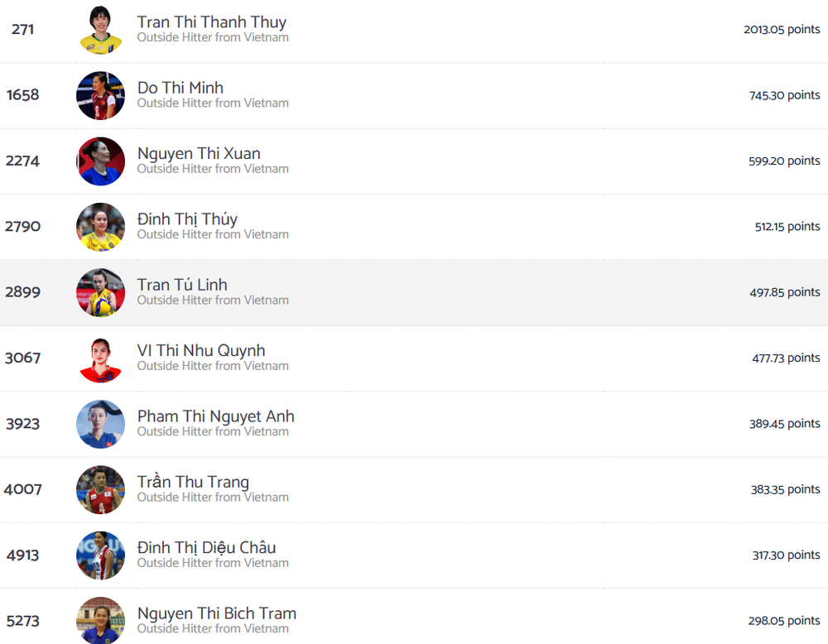Select Trần Thu Trang's player photo
828x644 pixels.
(100, 490)
